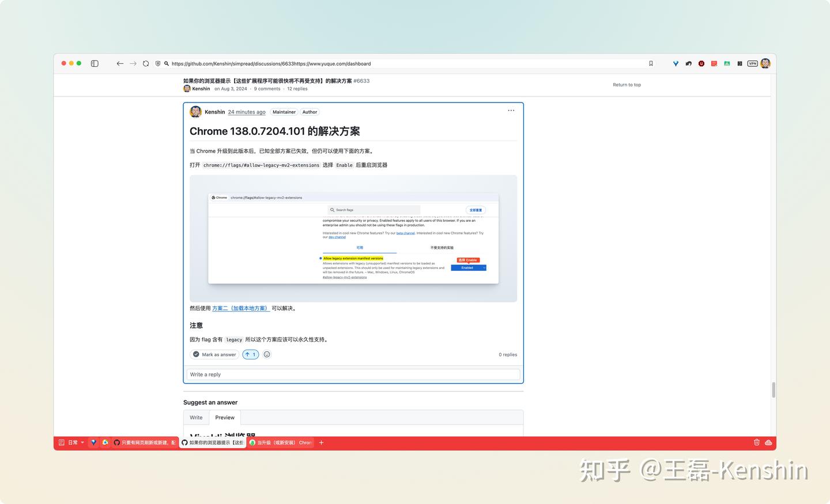The width and height of the screenshot is (830, 504).
Task: Open the blue V extension icon
Action: 676,63
